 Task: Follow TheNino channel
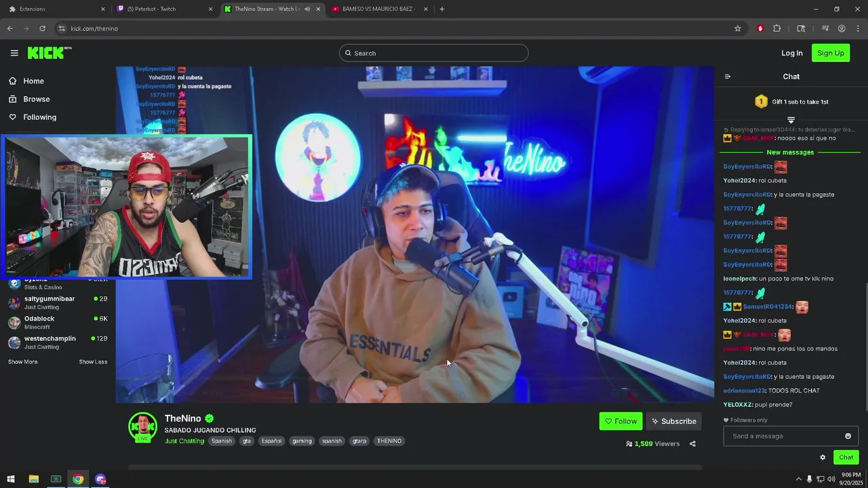click(x=620, y=421)
